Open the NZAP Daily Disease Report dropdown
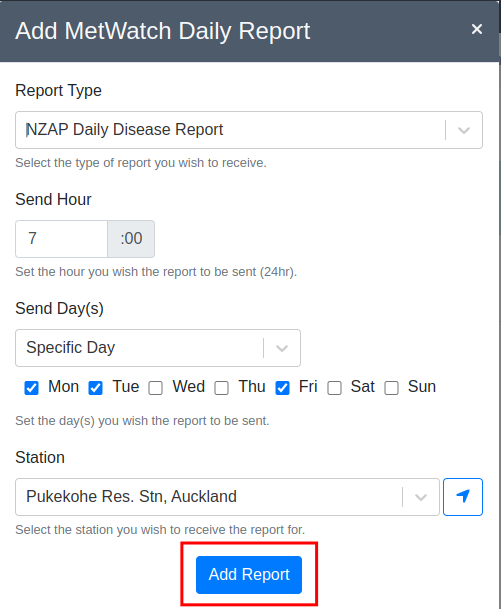501x609 pixels. [249, 130]
